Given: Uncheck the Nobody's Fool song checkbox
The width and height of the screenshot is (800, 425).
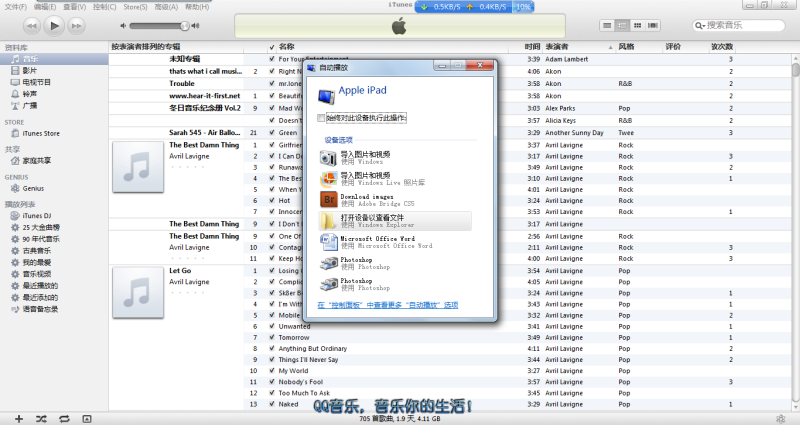Looking at the screenshot, I should [x=271, y=382].
